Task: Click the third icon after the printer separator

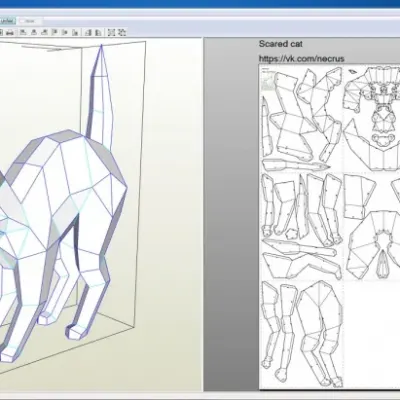Action: pyautogui.click(x=44, y=32)
